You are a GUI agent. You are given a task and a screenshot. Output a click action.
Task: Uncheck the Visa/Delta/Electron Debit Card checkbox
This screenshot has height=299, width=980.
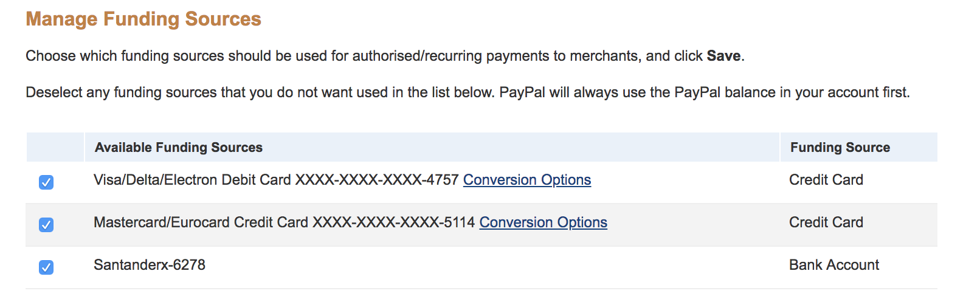[x=46, y=182]
